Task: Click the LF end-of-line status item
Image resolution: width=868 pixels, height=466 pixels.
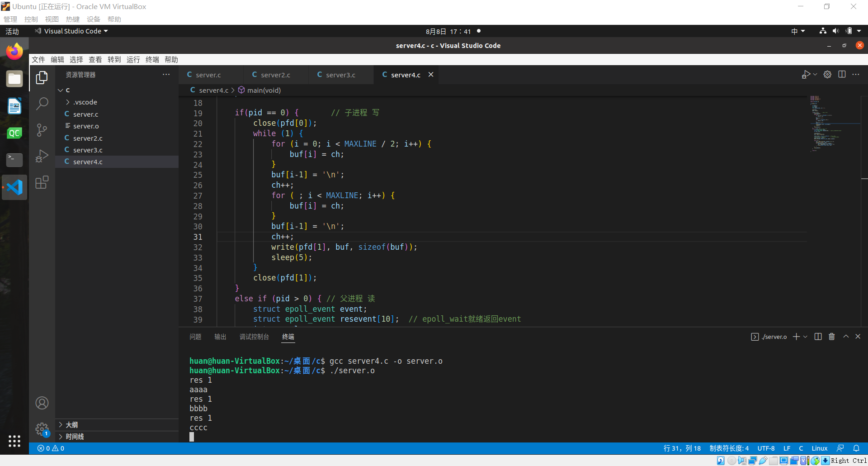Action: (x=787, y=448)
